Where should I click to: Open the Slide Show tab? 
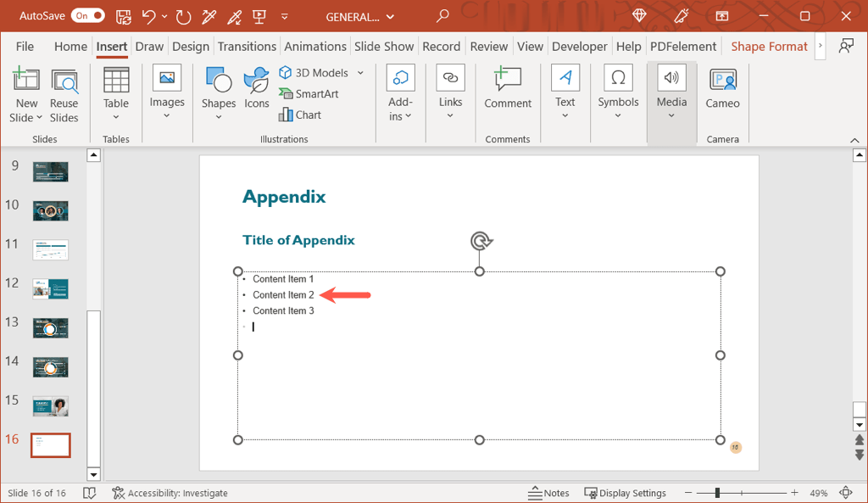pyautogui.click(x=384, y=47)
